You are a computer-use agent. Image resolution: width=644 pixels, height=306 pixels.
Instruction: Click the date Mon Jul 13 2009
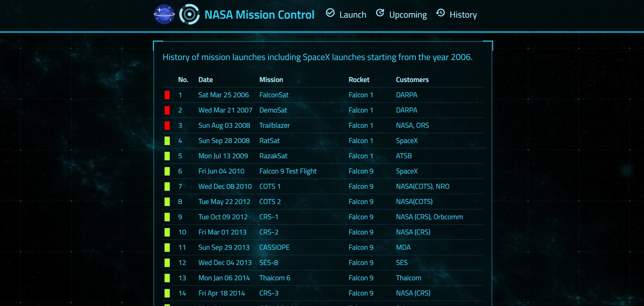click(223, 156)
